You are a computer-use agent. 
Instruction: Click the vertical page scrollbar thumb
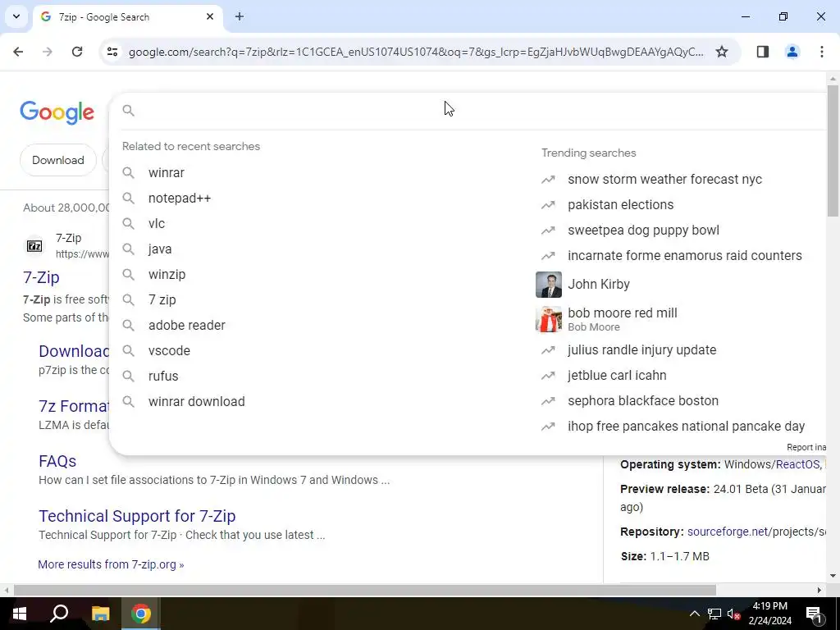pos(833,150)
